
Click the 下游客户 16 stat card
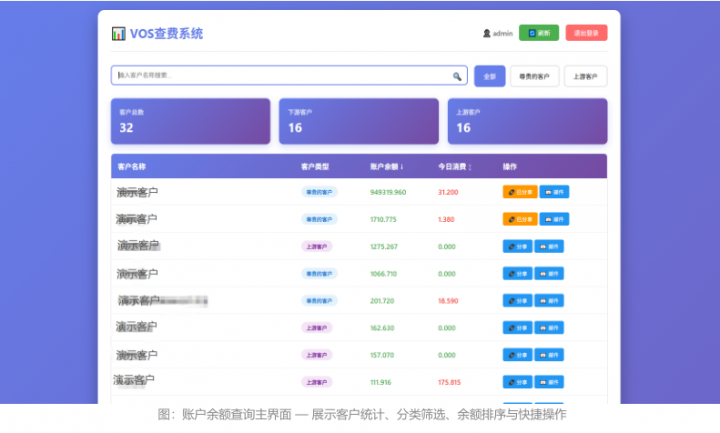point(359,121)
